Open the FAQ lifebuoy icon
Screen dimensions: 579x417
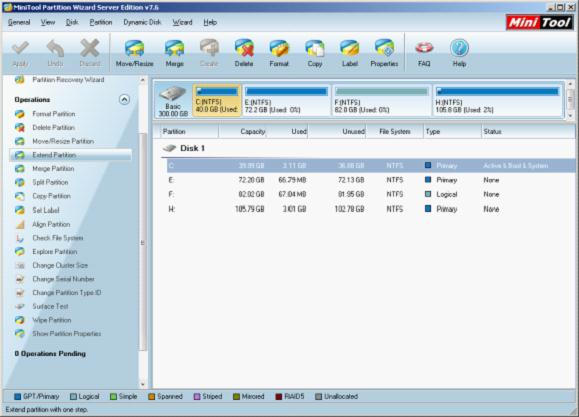[424, 48]
